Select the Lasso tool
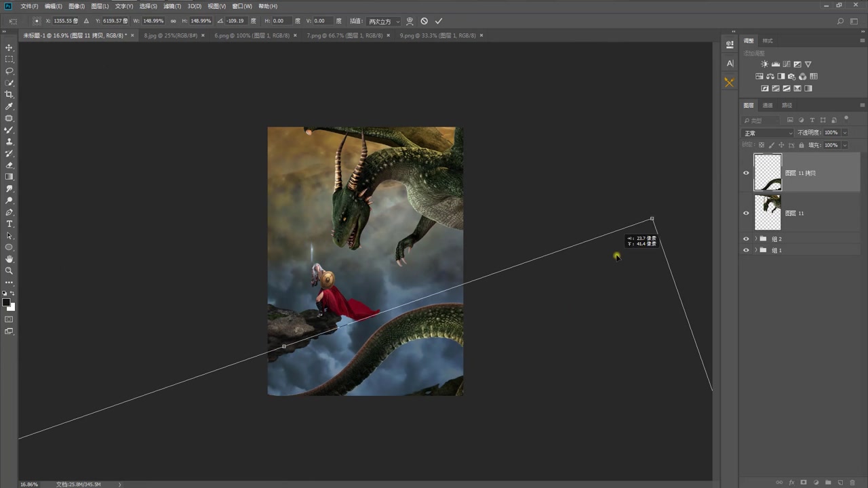The image size is (868, 488). (9, 71)
